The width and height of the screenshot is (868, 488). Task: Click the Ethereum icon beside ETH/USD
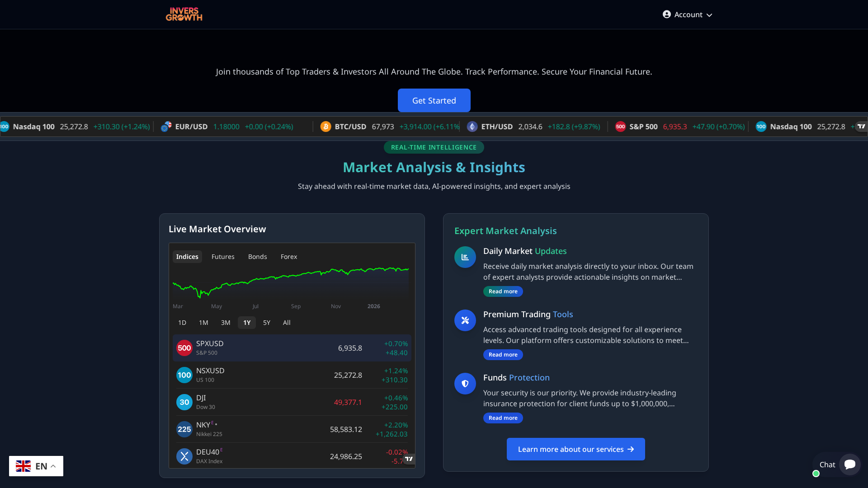pyautogui.click(x=472, y=127)
